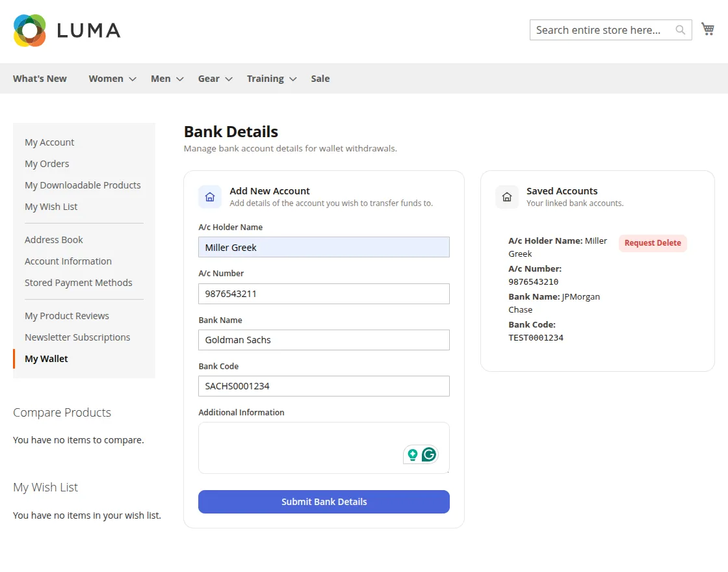Click Request Delete for saved account
This screenshot has width=728, height=572.
pyautogui.click(x=653, y=243)
